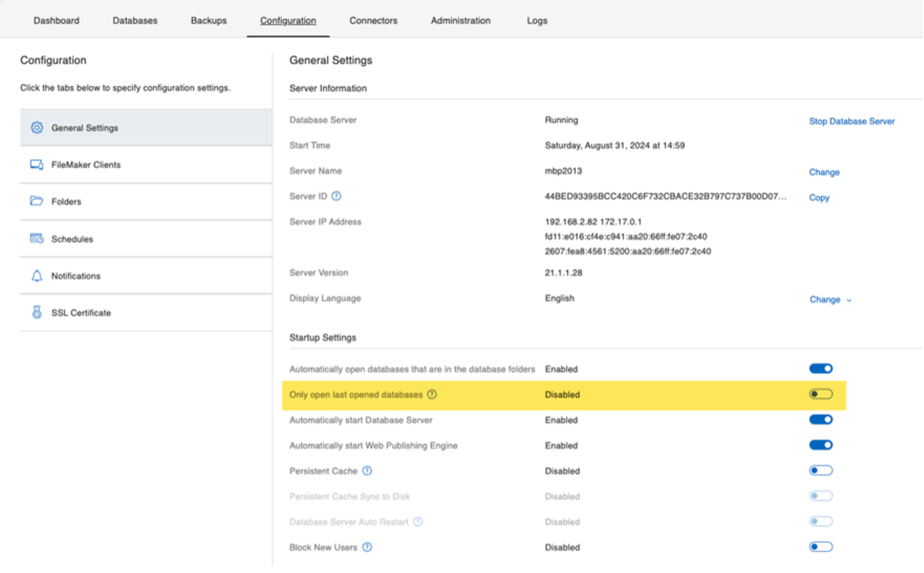Open the Administration tab
924x573 pixels.
coord(461,20)
